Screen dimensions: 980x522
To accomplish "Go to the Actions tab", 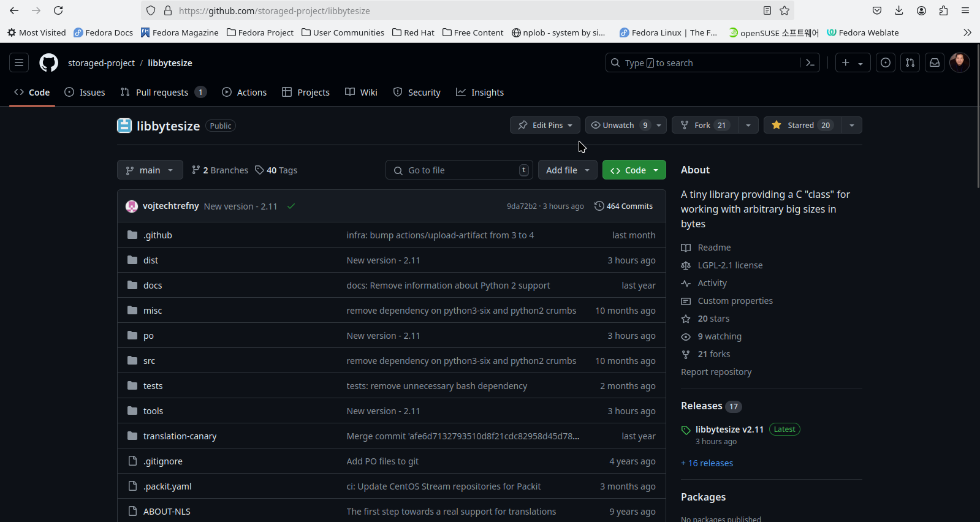I will click(244, 93).
